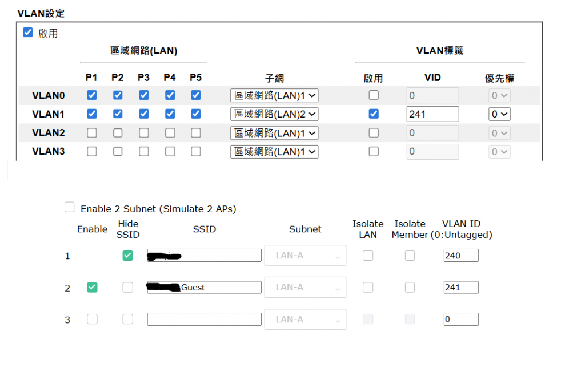
Task: Uncheck VLAN1 port P1 checkbox
Action: [x=92, y=114]
